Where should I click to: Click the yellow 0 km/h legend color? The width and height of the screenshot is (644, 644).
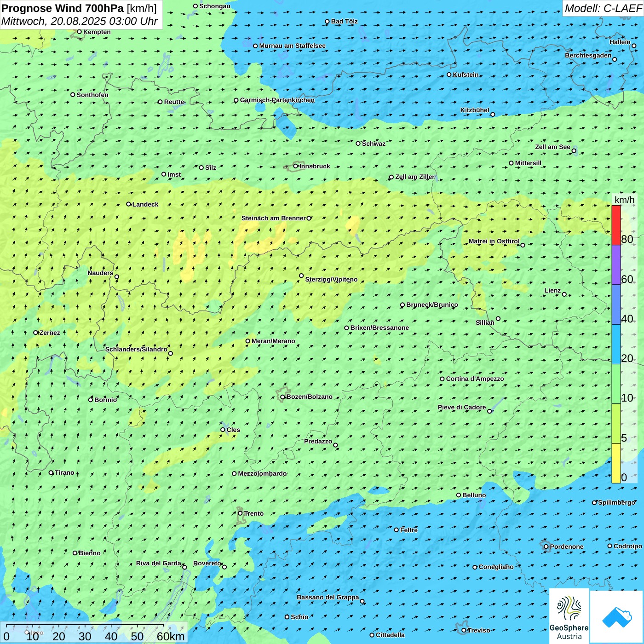click(x=616, y=463)
